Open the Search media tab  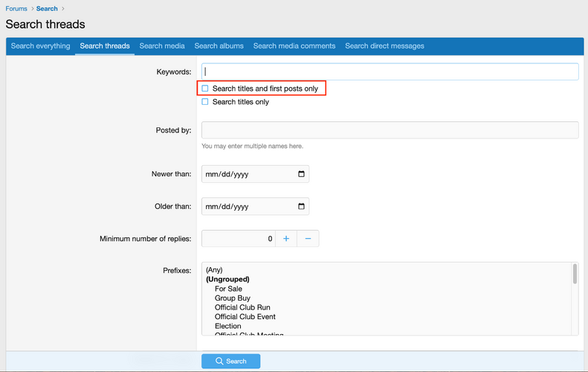click(162, 46)
